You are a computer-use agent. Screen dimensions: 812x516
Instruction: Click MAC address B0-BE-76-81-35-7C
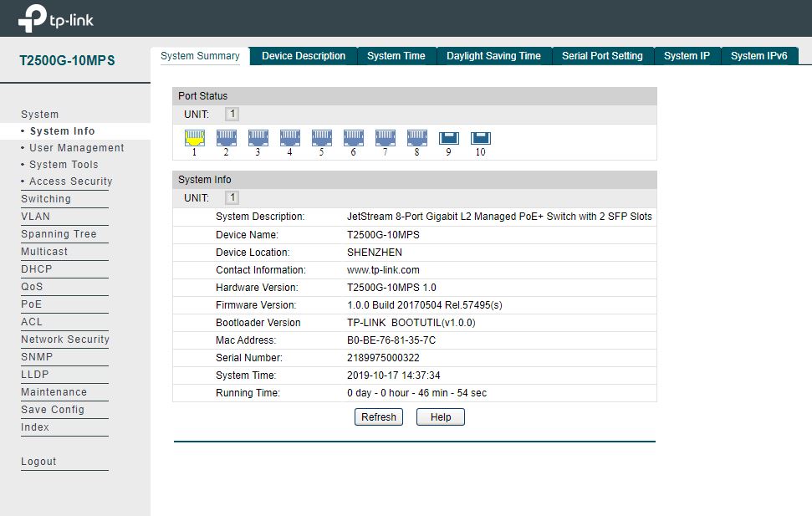point(391,340)
